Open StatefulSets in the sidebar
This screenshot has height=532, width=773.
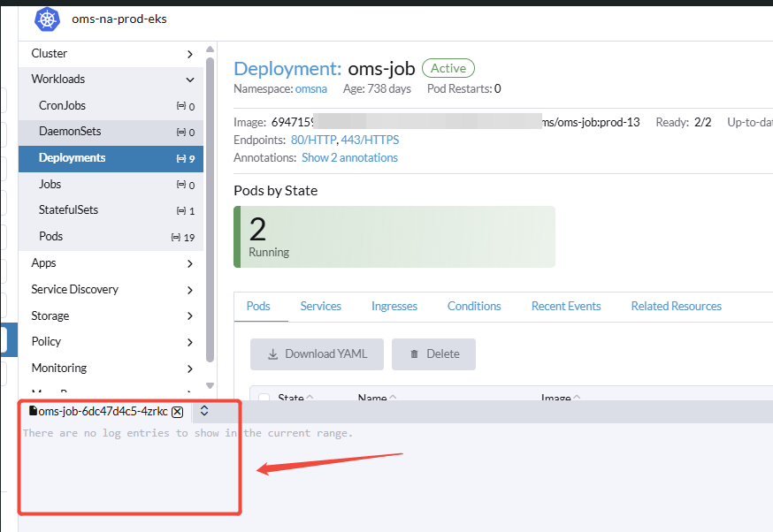68,210
